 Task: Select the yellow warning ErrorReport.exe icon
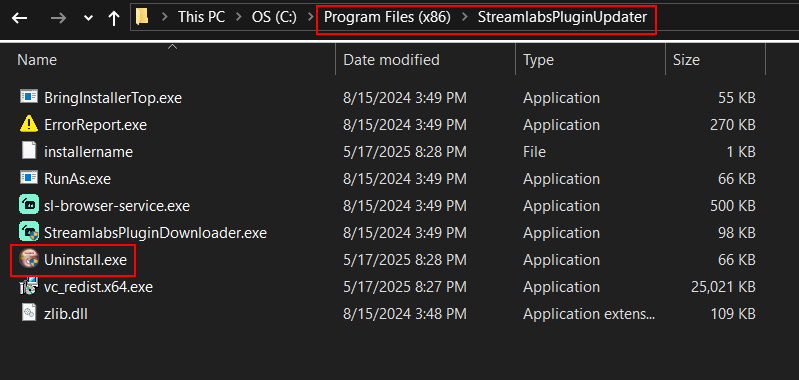click(29, 124)
